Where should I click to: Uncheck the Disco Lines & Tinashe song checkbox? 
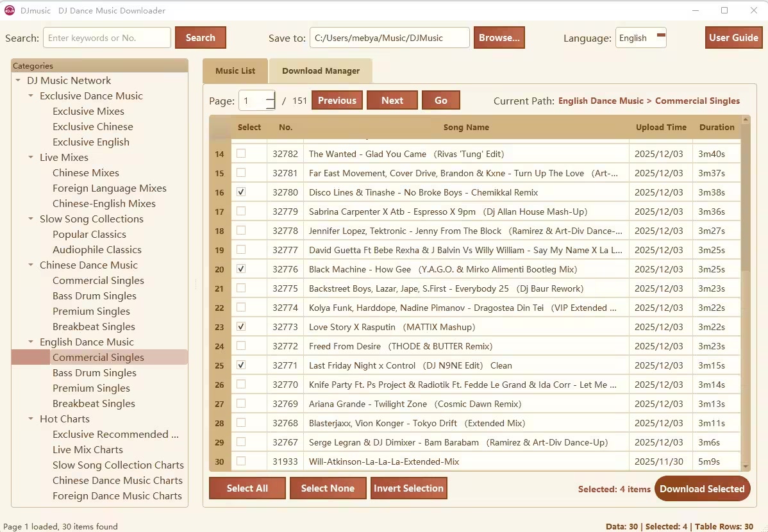click(241, 192)
